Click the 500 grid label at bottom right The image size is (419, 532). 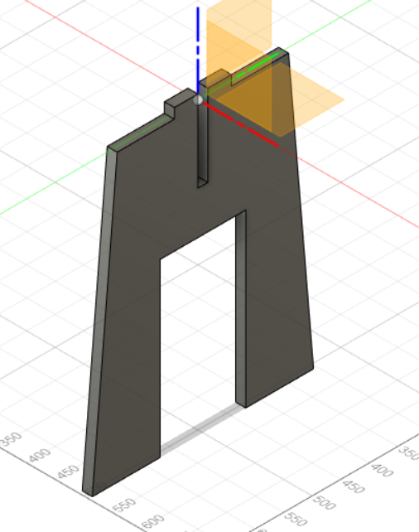click(x=324, y=502)
